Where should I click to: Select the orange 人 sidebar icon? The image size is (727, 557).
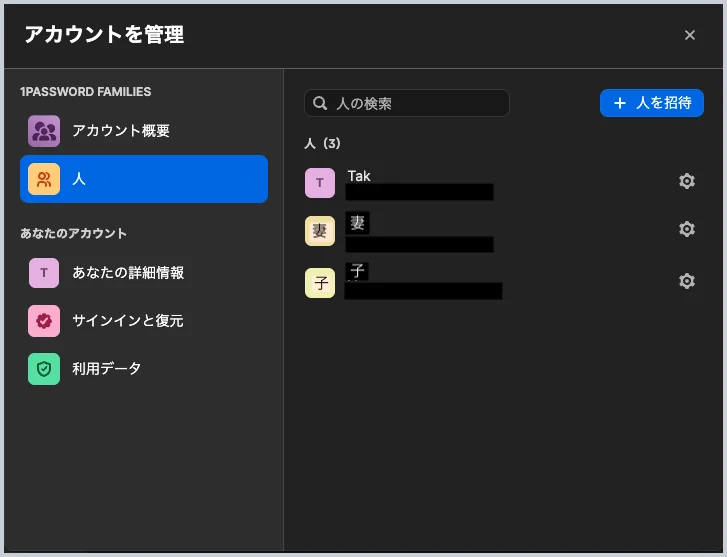tap(44, 179)
